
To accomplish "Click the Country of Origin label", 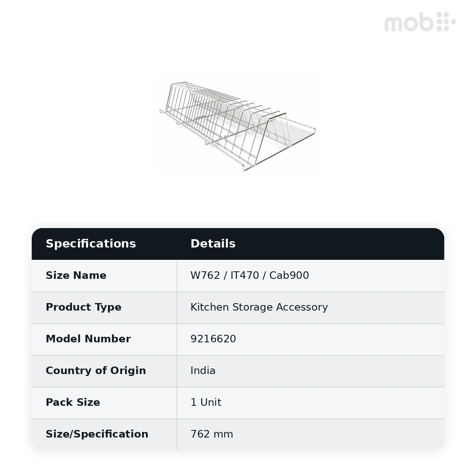I will point(96,371).
